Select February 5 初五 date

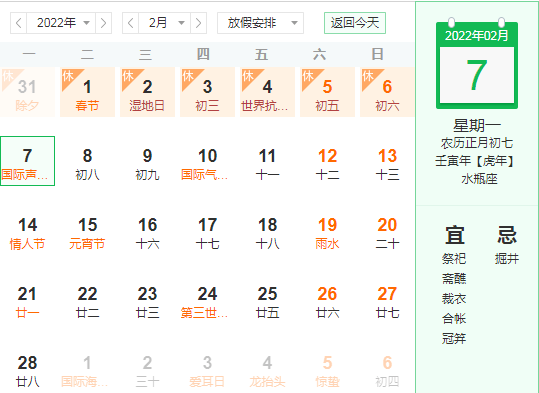pyautogui.click(x=327, y=92)
